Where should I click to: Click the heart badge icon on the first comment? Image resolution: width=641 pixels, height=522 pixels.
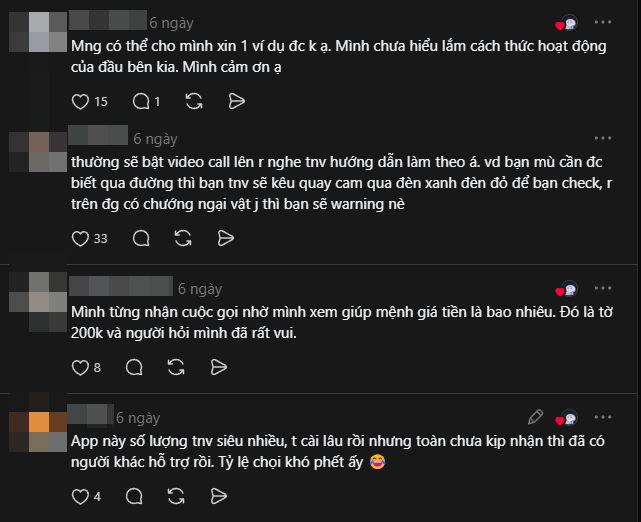567,23
